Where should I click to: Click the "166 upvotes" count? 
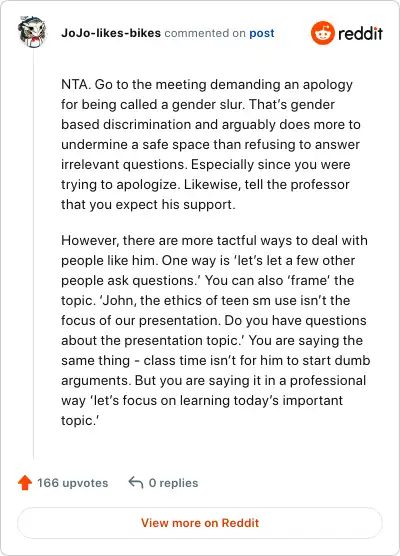tap(73, 483)
